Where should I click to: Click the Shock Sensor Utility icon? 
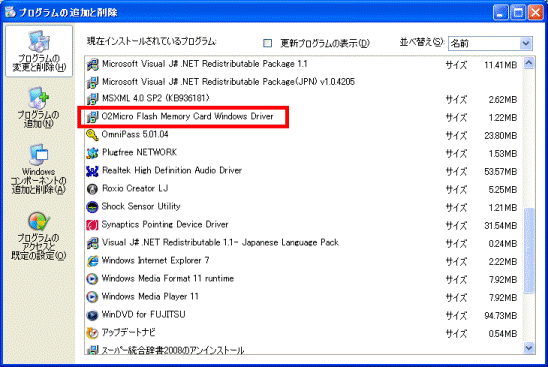pos(92,207)
